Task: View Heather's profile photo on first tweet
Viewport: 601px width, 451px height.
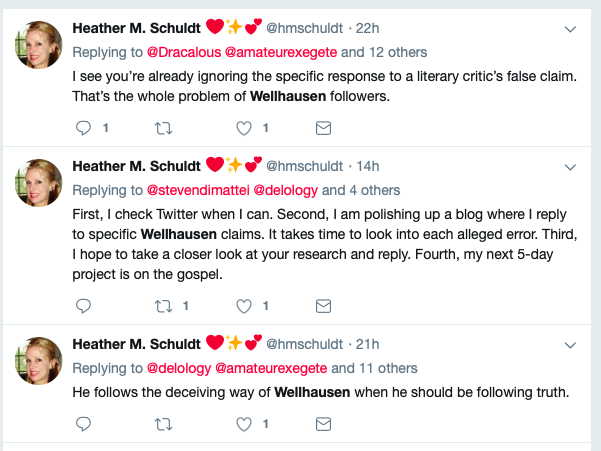Action: [x=39, y=46]
